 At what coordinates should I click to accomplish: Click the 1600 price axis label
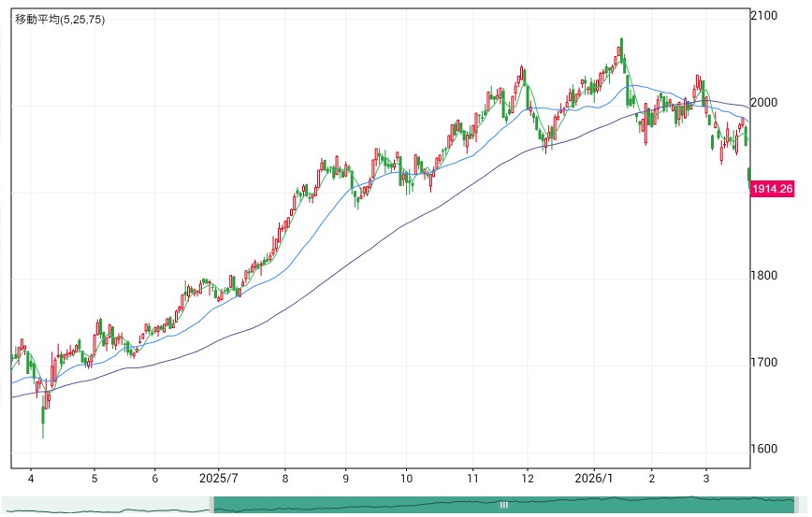coord(764,449)
